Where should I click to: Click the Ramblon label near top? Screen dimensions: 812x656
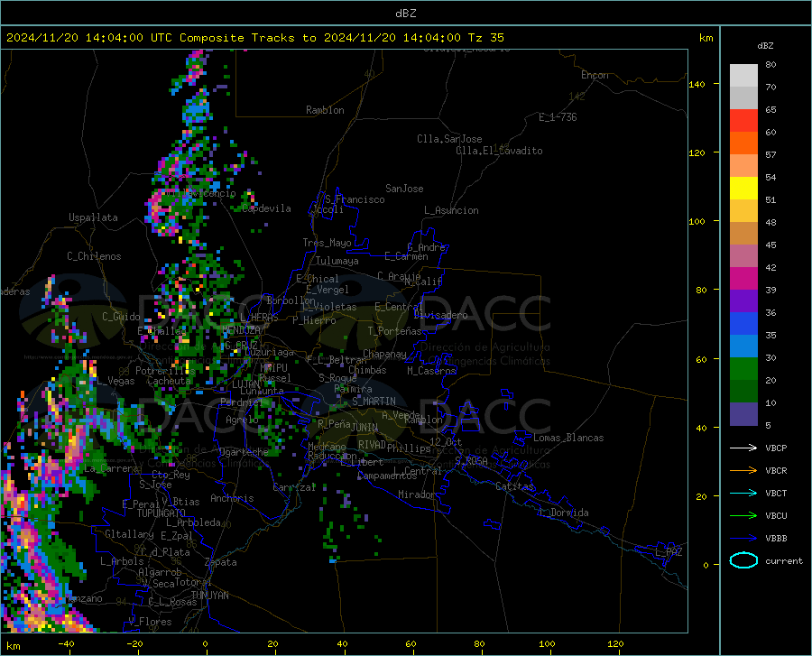click(x=325, y=110)
